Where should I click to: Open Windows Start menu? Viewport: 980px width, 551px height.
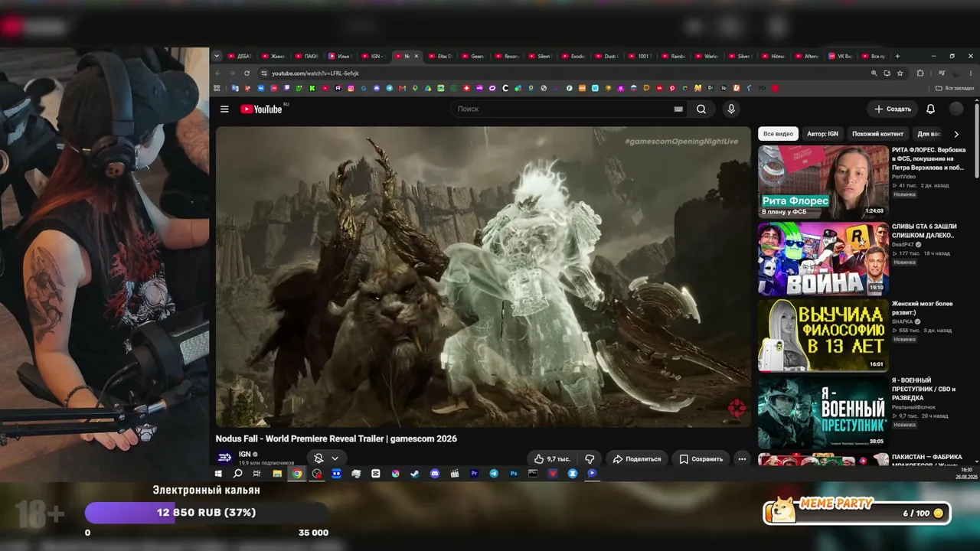218,474
